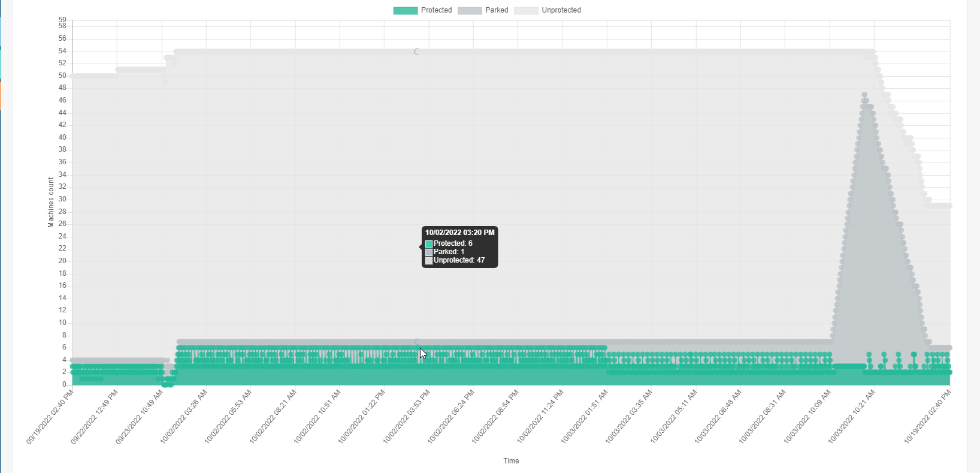Click the peak of the Parked spike
980x473 pixels.
tap(864, 95)
